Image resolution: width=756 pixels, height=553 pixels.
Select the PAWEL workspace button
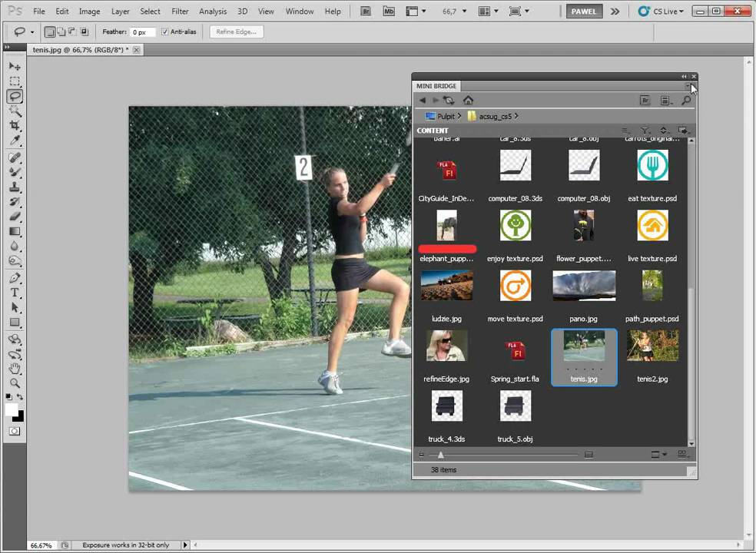[584, 11]
